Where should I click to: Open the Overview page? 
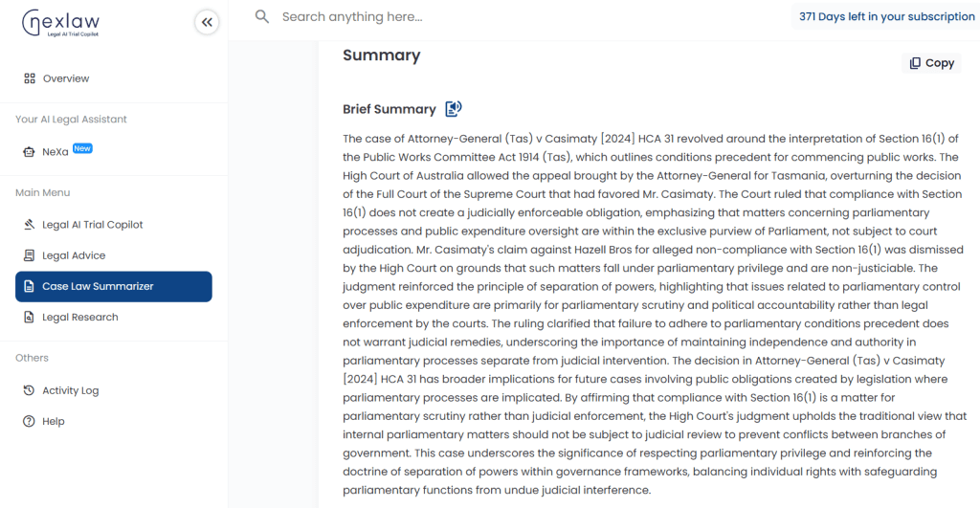(x=114, y=78)
